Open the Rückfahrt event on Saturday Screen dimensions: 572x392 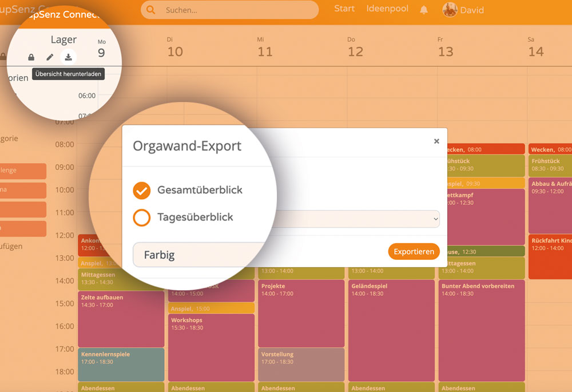click(x=550, y=257)
